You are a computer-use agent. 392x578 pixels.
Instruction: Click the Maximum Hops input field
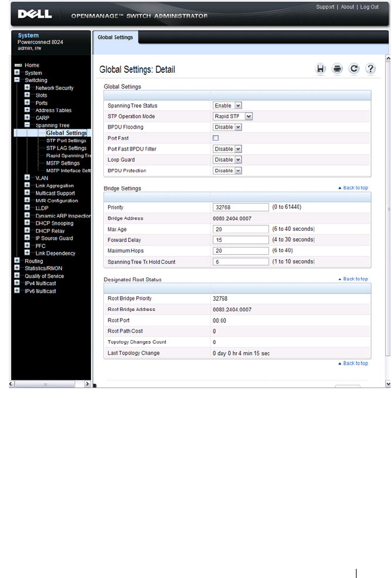pos(241,250)
